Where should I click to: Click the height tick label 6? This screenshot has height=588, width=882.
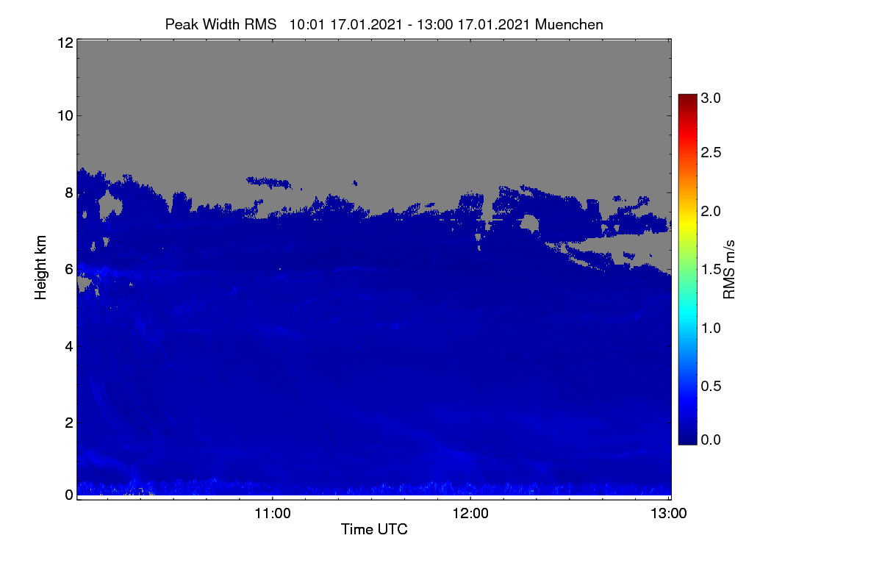coord(68,270)
